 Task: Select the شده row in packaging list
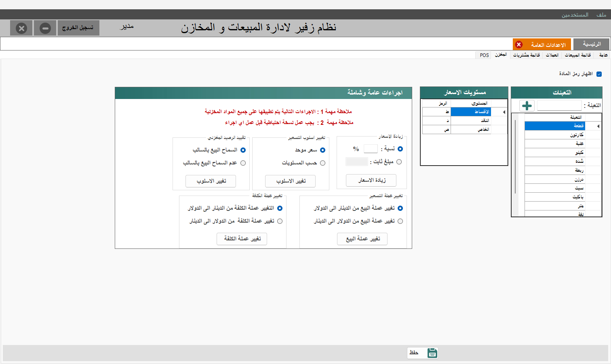coord(555,162)
